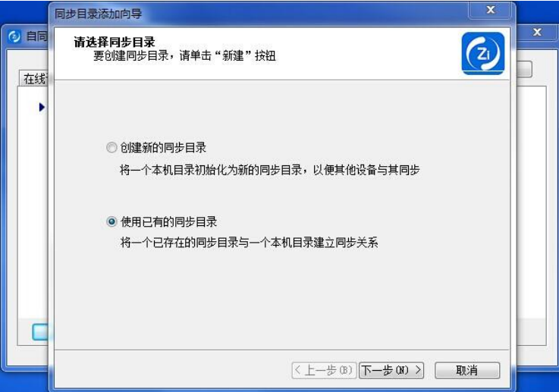Select the 创建新的同步目录 radio button
Viewport: 559px width, 392px height.
pos(111,147)
